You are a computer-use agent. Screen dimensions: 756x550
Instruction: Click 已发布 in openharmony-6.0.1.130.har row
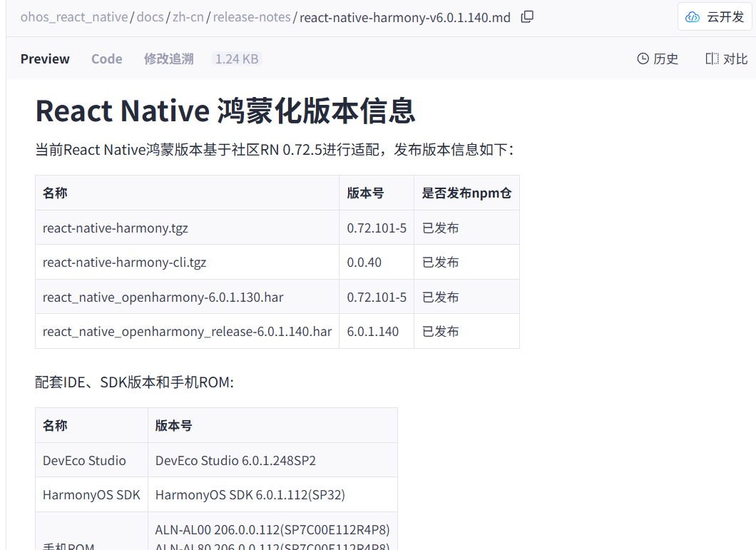466,297
